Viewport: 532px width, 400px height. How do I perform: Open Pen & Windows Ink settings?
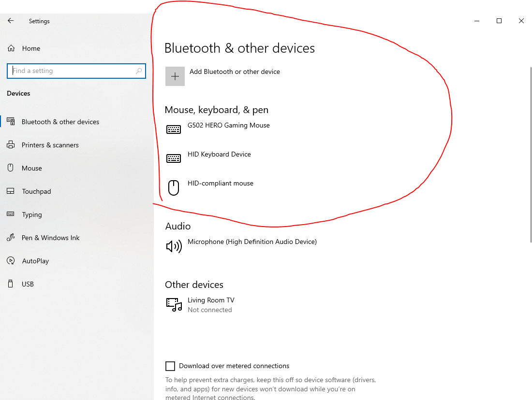tap(51, 238)
